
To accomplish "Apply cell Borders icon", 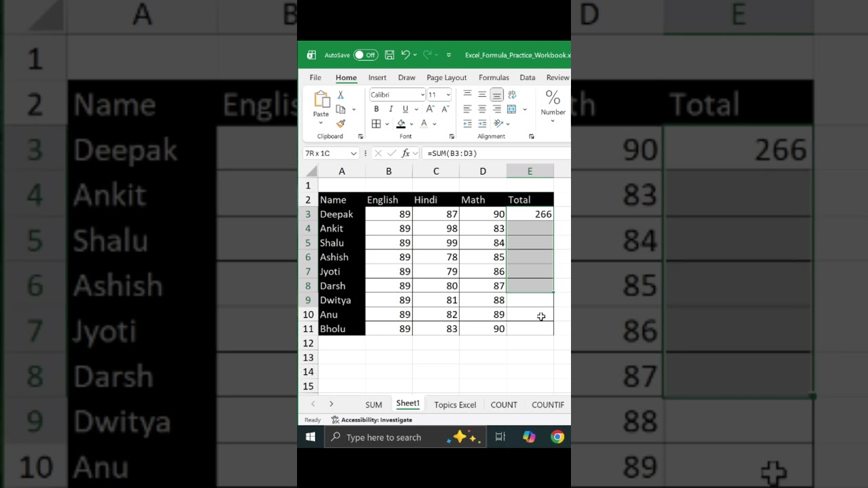I will [376, 124].
